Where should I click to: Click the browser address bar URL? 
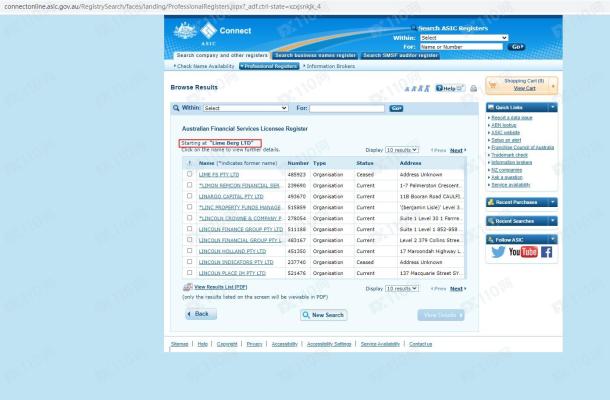(163, 7)
